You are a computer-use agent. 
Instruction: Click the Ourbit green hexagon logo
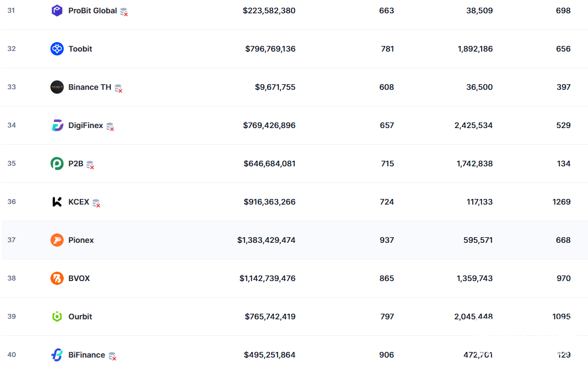57,317
